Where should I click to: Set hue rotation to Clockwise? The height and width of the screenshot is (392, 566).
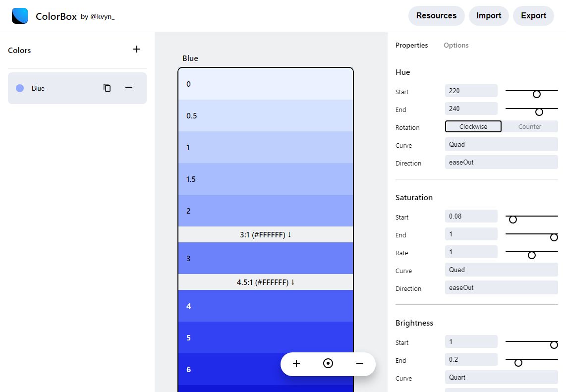[473, 126]
